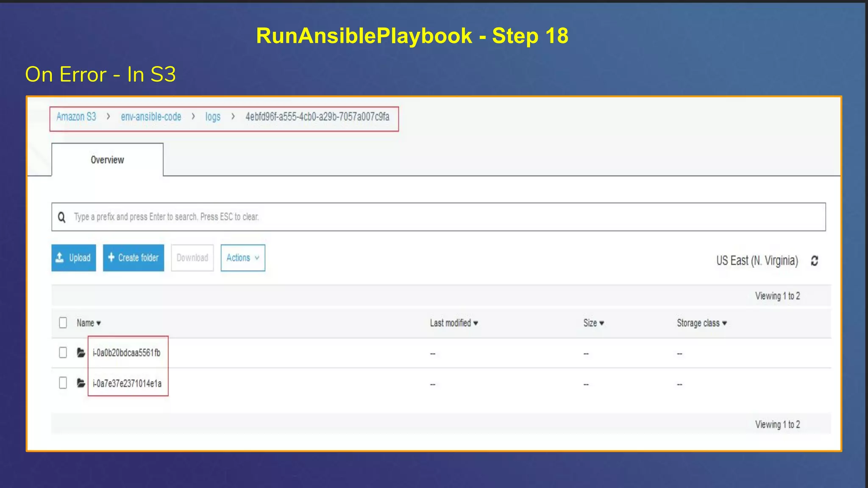Click the Download button
Screen dimensions: 868x488
[x=192, y=258]
